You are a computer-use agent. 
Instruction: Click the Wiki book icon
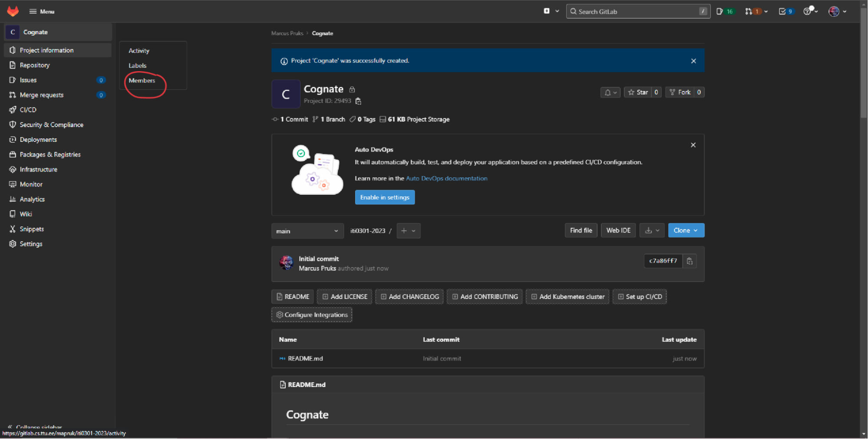[13, 214]
